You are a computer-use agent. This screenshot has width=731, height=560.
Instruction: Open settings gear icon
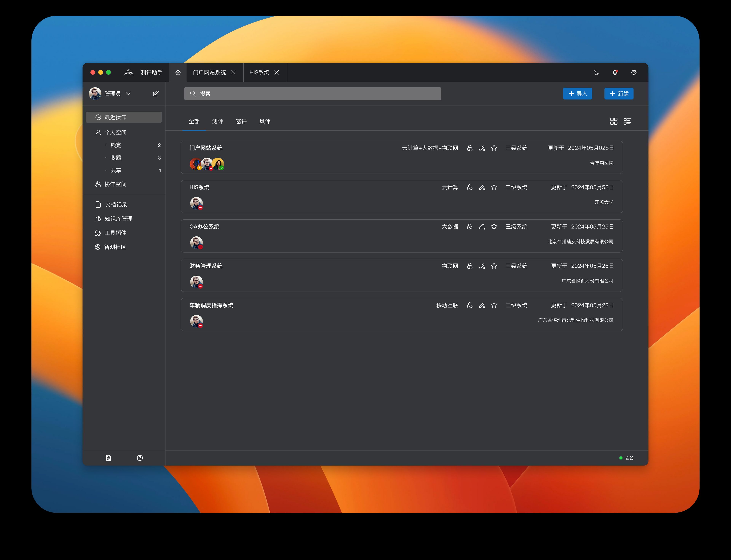[634, 72]
